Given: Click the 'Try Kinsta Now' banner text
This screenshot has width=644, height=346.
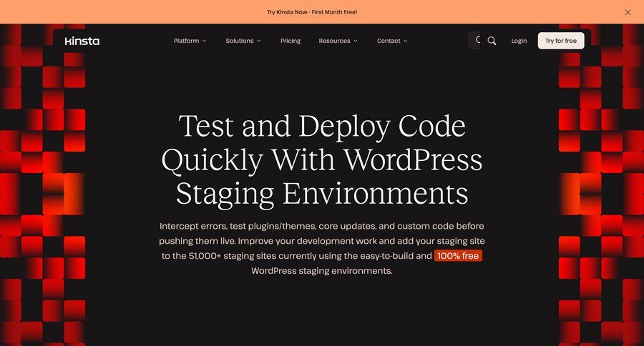Looking at the screenshot, I should click(312, 12).
